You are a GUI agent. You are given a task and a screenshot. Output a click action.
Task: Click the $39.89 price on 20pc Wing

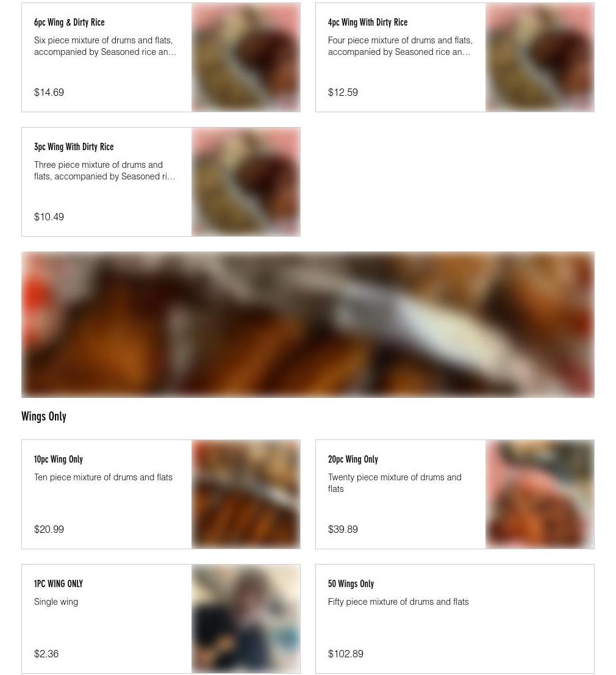tap(342, 529)
